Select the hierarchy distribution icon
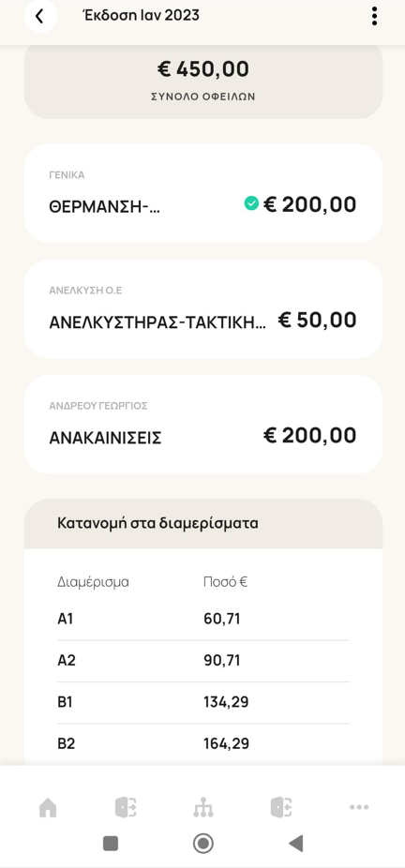 203,808
